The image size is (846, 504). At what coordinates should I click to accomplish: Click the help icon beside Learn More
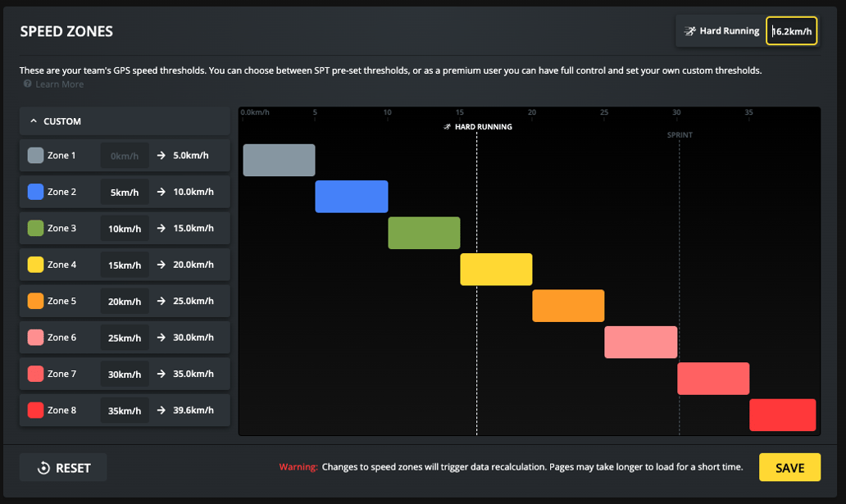tap(28, 84)
